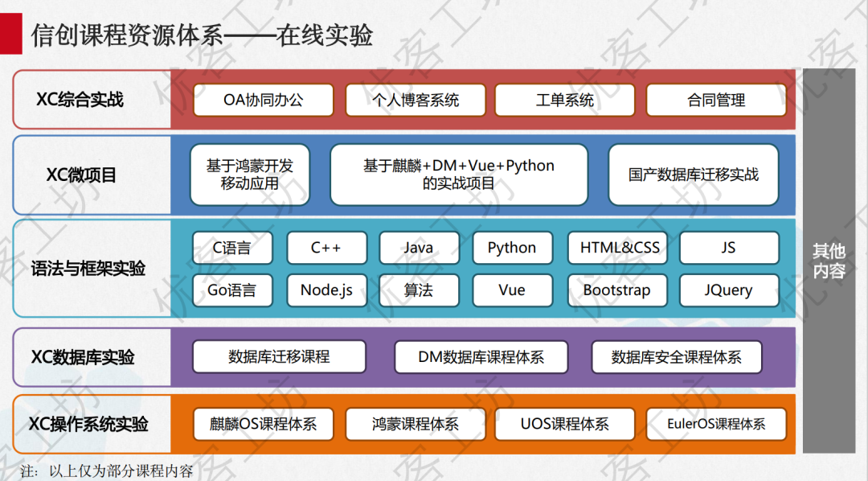Viewport: 868px width, 481px height.
Task: Click the 工单系统 box
Action: point(565,101)
